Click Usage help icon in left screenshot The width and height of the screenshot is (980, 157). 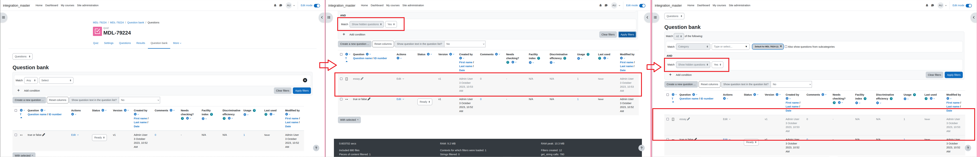[254, 111]
